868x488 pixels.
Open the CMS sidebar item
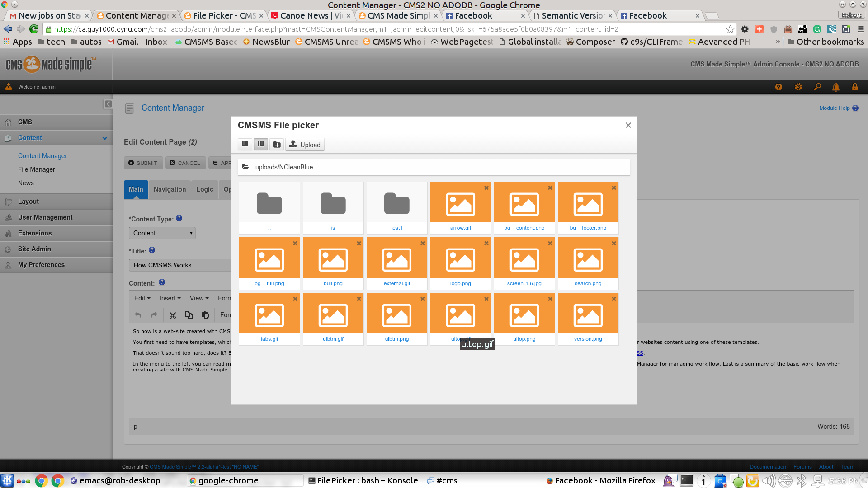point(56,122)
